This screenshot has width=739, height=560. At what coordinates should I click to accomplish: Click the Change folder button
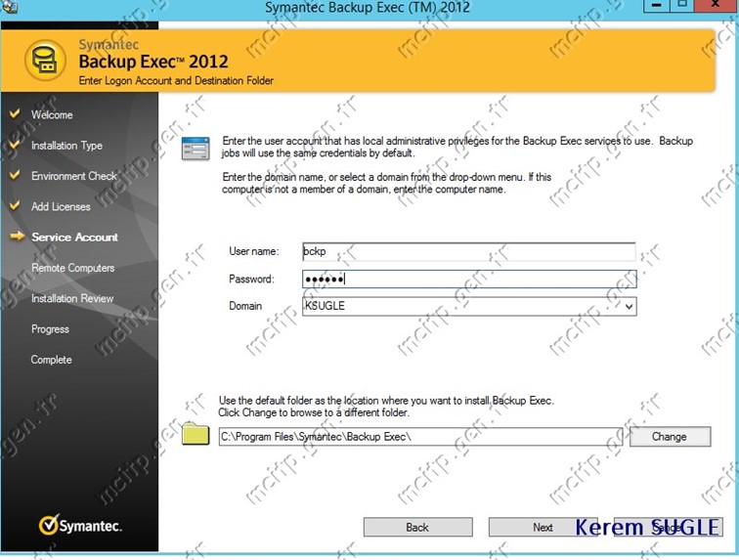tap(670, 437)
